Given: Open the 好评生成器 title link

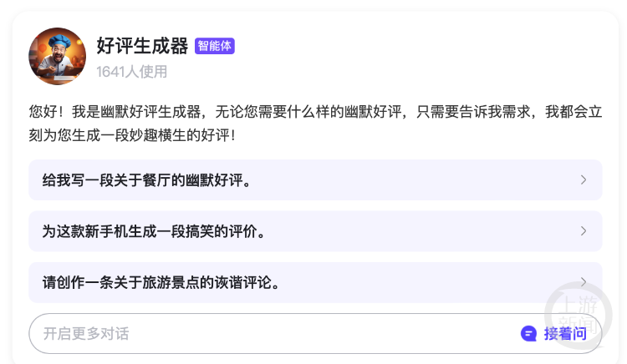Looking at the screenshot, I should (142, 46).
